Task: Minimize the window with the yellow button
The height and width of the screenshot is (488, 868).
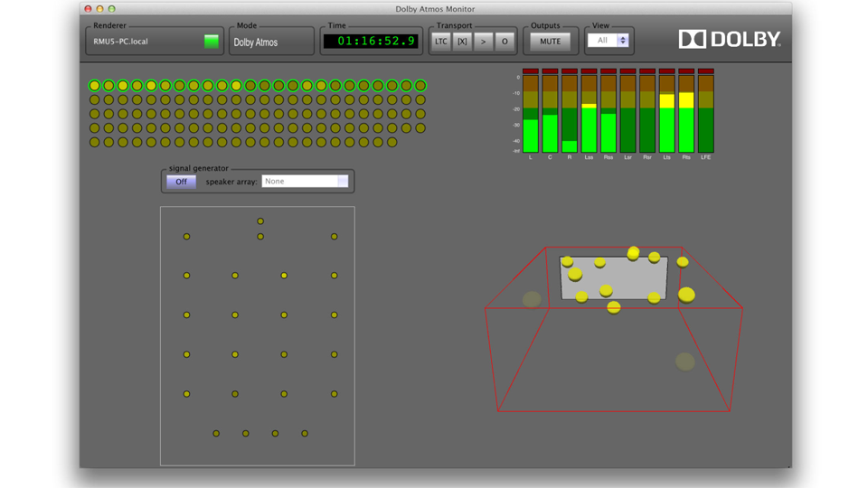Action: (99, 9)
